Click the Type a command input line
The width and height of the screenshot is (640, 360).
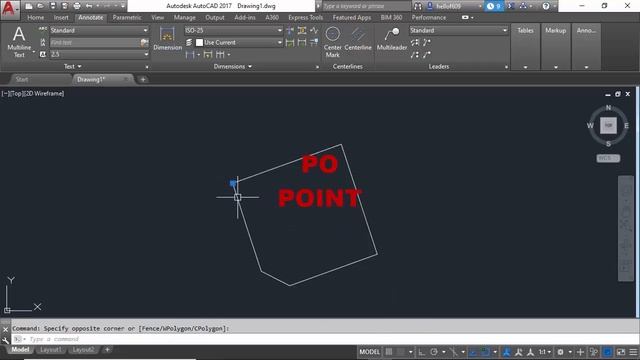(324, 339)
